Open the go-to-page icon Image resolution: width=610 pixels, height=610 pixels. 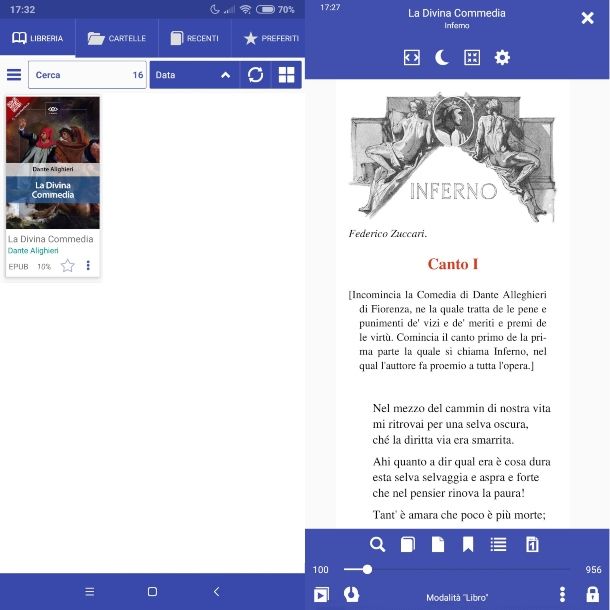click(x=532, y=545)
